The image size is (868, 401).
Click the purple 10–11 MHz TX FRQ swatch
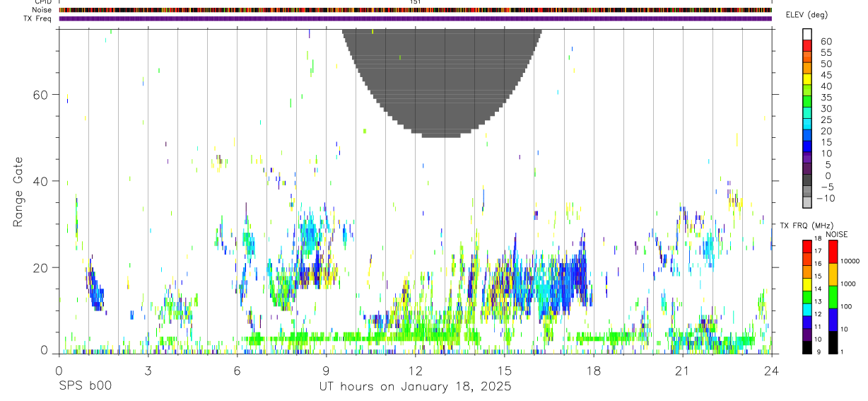coord(807,334)
